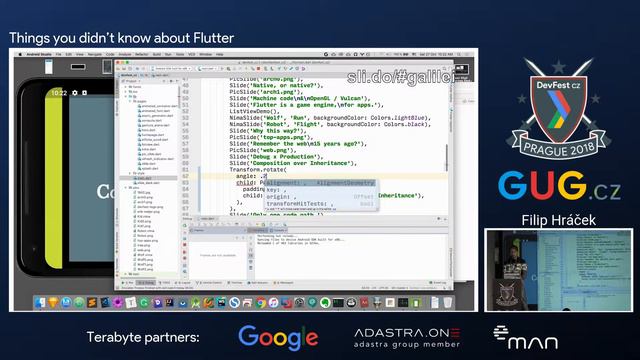Open the main.dart run configuration dropdown
This screenshot has height=360, width=640.
(x=207, y=69)
